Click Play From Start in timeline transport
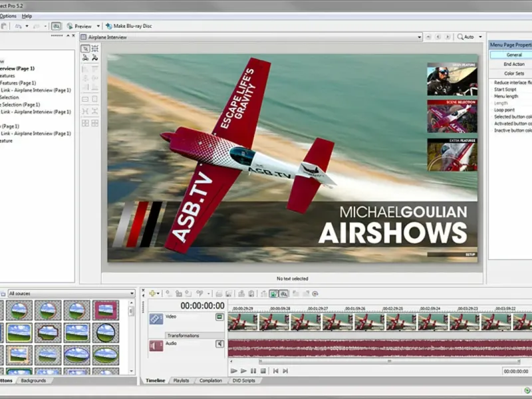This screenshot has height=399, width=532. [234, 371]
